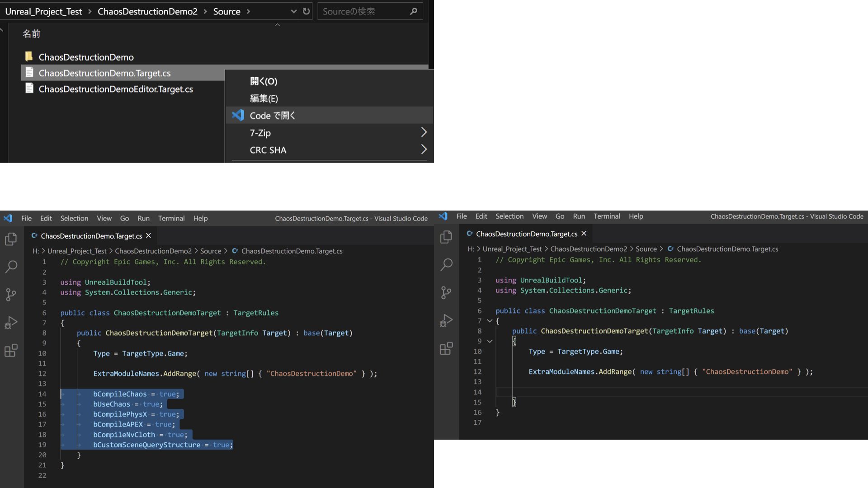Open Selection menu in left VS Code window
This screenshot has width=868, height=488.
click(x=74, y=218)
